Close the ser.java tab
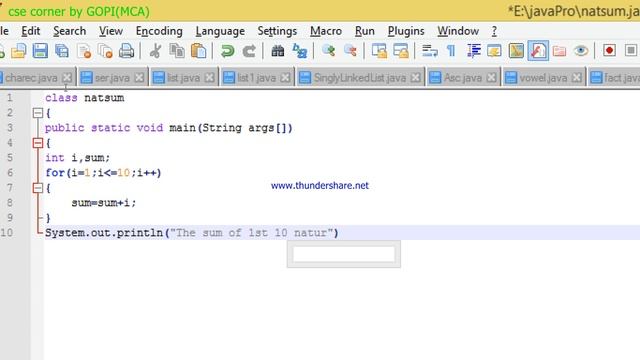Screen dimensions: 640x360 [x=139, y=78]
